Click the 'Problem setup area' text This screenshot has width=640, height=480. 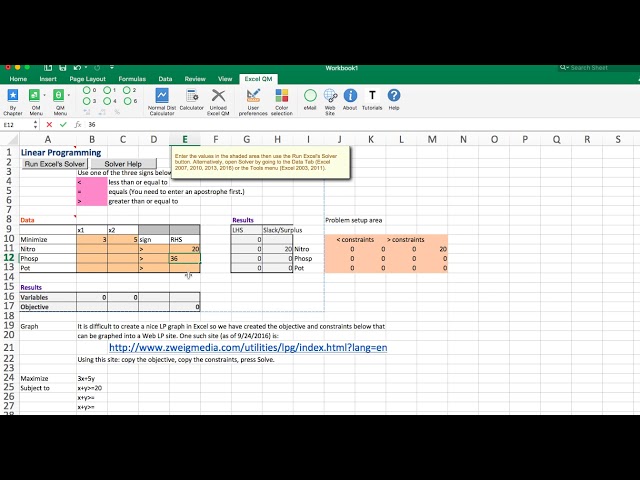click(x=353, y=220)
